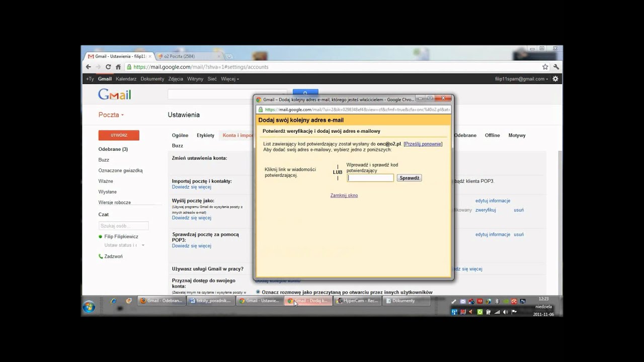This screenshot has height=362, width=644.
Task: Open Oznaczone gwiazdką in the sidebar
Action: tap(121, 170)
